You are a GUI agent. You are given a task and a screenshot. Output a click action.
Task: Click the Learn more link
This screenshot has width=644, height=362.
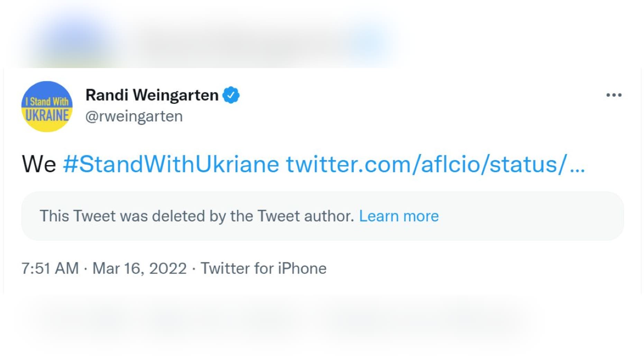tap(399, 216)
